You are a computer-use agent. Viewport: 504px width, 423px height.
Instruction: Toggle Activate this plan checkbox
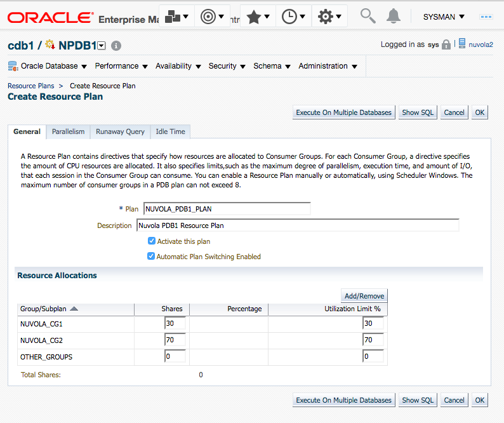coord(152,241)
